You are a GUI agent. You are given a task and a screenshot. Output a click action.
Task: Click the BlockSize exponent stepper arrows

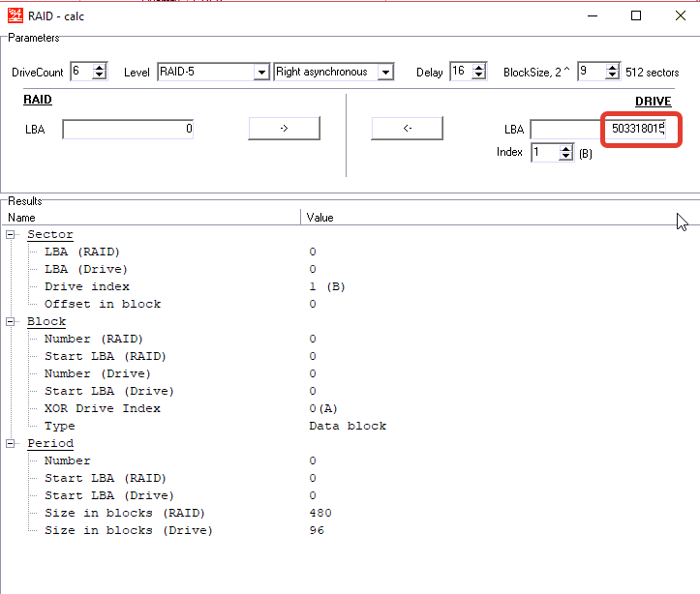(x=611, y=72)
